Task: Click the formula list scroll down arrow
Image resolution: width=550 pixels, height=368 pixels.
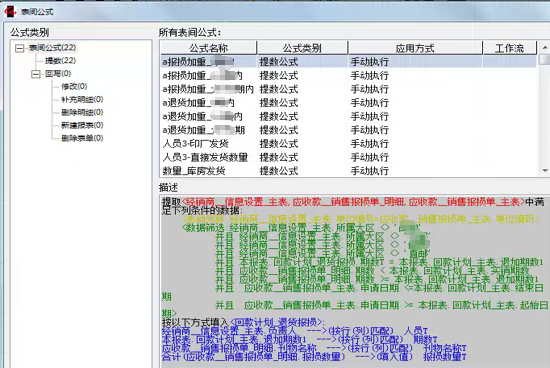Action: click(545, 170)
